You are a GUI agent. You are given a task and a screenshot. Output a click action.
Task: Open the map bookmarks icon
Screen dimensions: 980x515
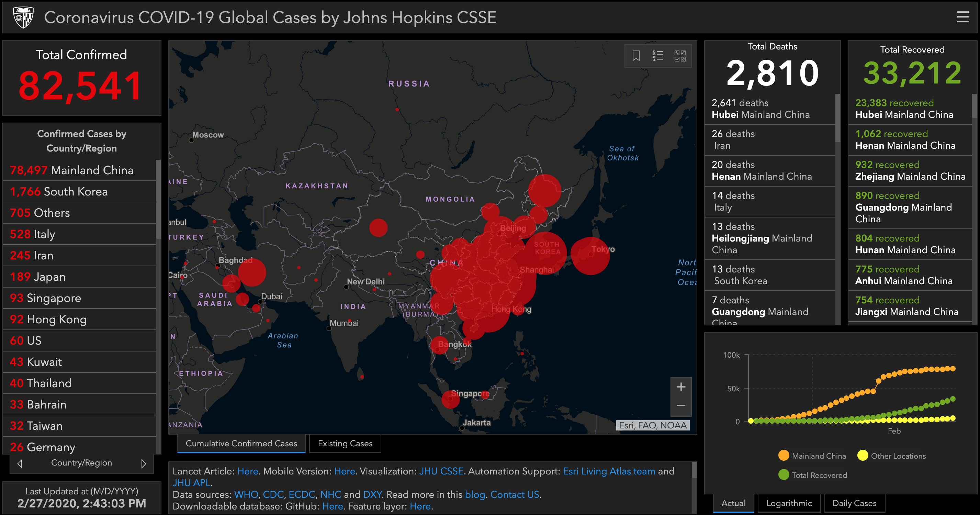click(636, 56)
